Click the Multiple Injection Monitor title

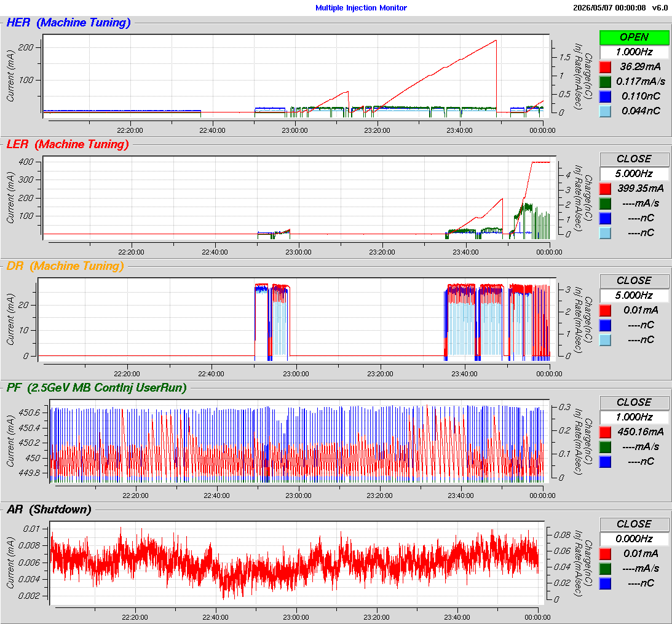(362, 8)
